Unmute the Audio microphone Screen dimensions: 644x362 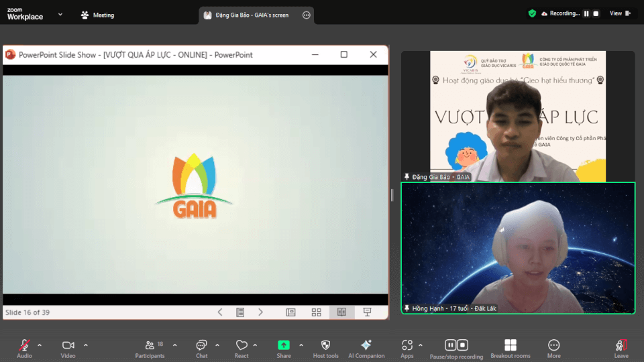pyautogui.click(x=24, y=349)
